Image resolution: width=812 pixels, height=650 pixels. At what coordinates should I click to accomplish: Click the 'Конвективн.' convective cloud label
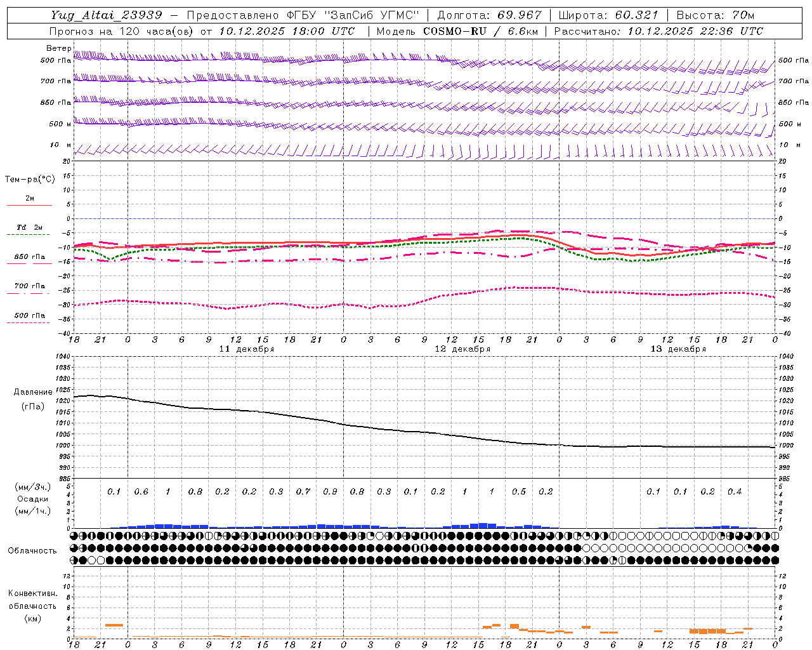32,594
